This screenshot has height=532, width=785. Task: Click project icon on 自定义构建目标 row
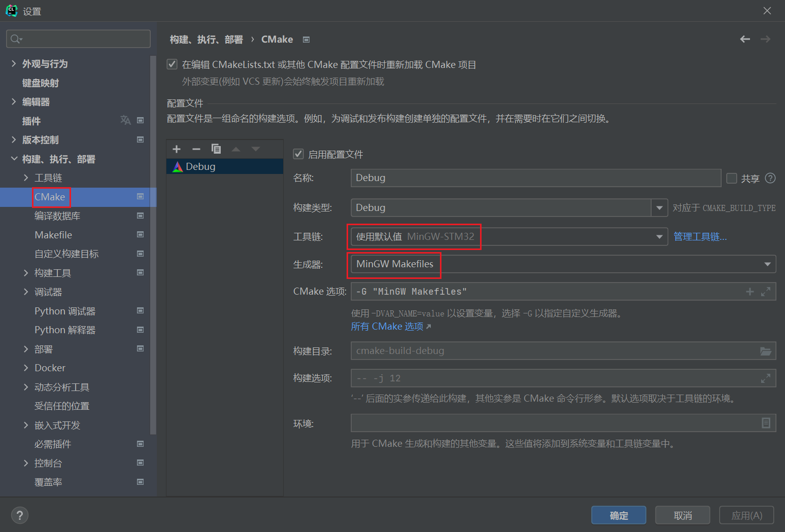141,254
